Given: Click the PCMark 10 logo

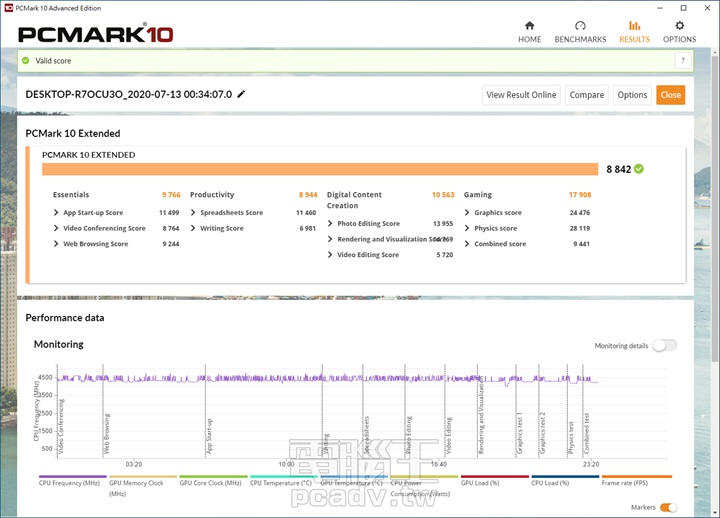Looking at the screenshot, I should pyautogui.click(x=95, y=33).
